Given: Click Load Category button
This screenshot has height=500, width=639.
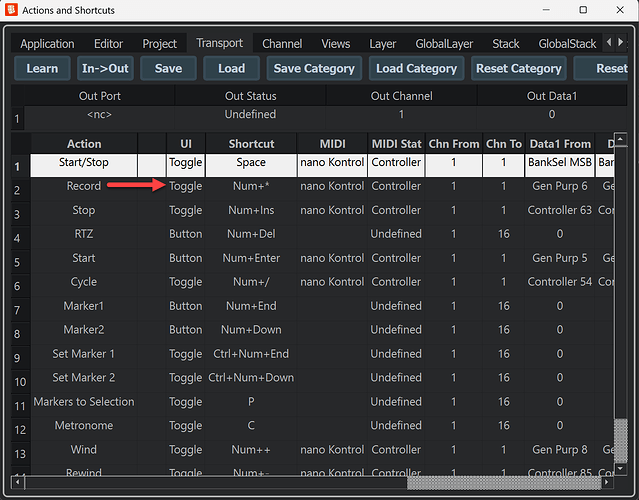Looking at the screenshot, I should (x=416, y=68).
